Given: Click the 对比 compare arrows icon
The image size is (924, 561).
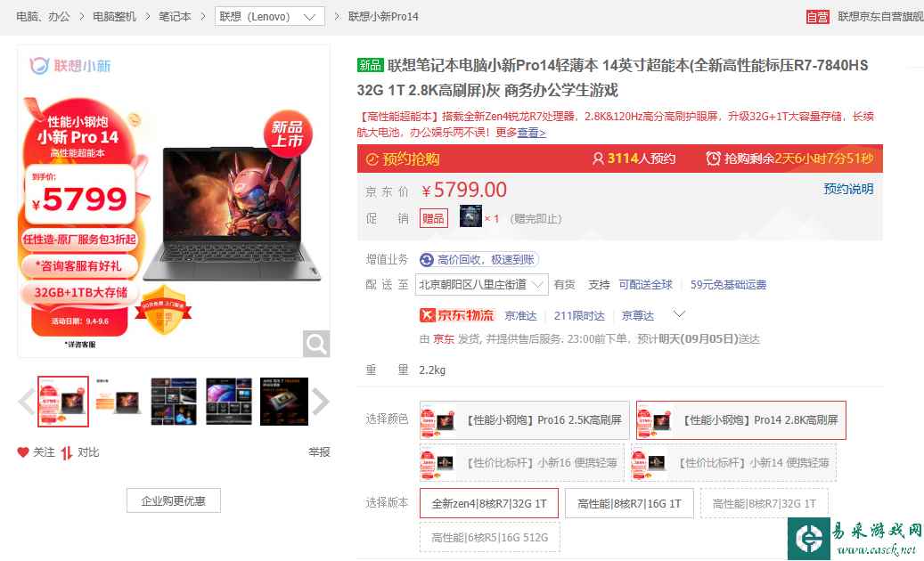Looking at the screenshot, I should (x=67, y=452).
